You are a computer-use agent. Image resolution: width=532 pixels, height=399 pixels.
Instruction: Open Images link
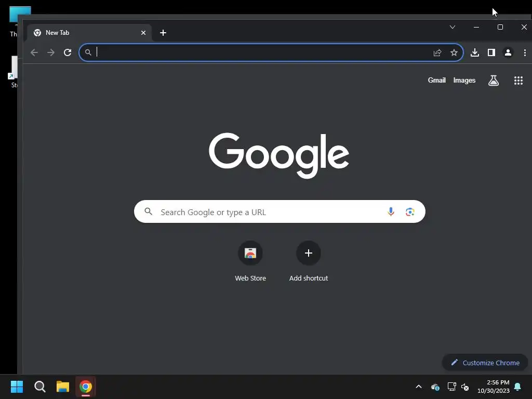click(464, 81)
